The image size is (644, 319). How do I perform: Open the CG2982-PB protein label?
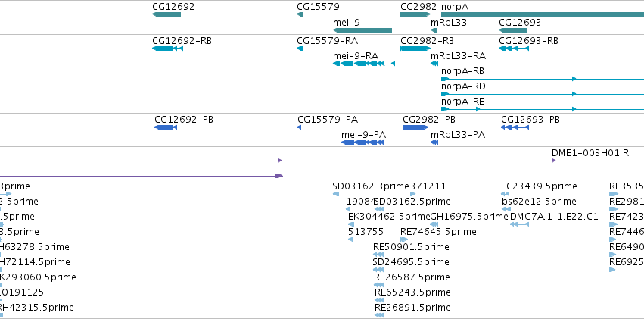pyautogui.click(x=429, y=120)
